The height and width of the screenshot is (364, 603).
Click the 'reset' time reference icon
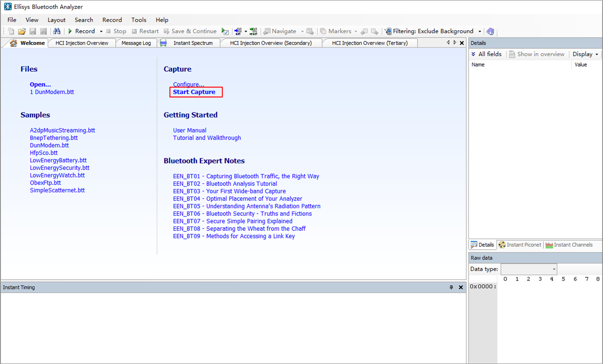(254, 31)
